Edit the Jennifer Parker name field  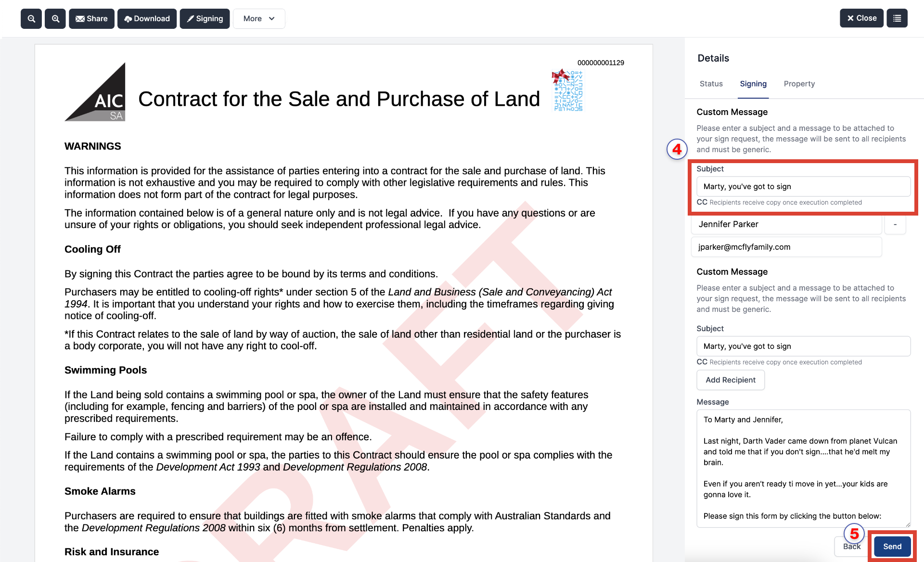coord(786,224)
